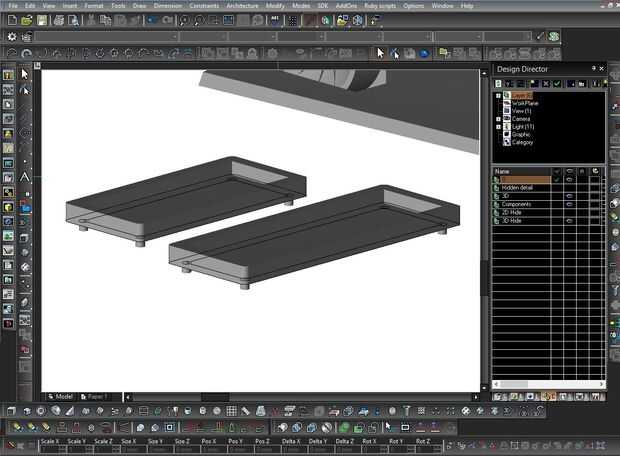
Task: Toggle visibility eye for 3D layer
Action: click(569, 196)
